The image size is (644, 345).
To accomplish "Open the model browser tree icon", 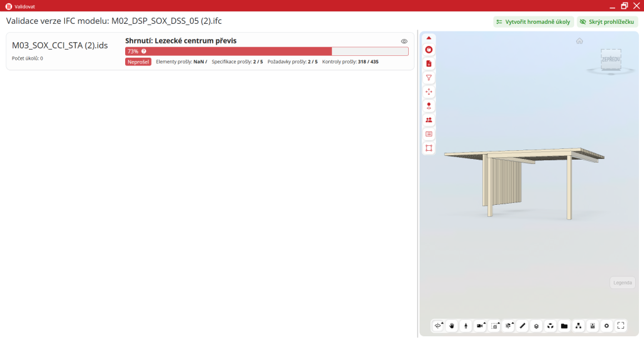I will 578,326.
